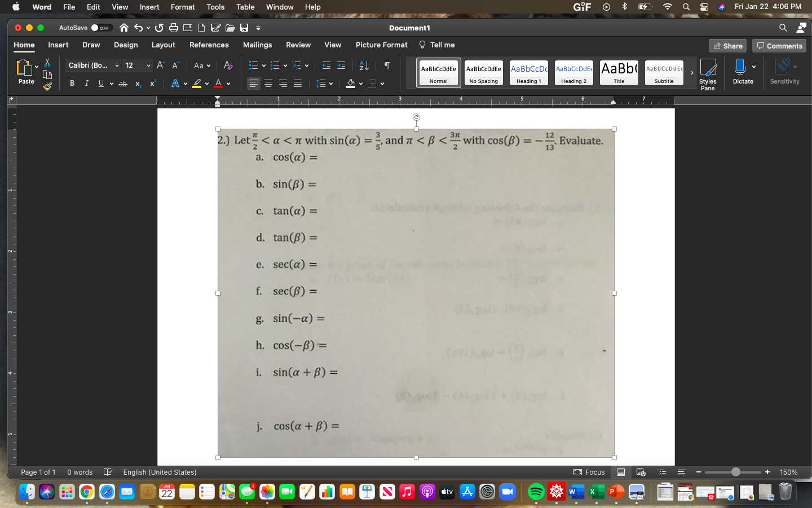
Task: Enable Focus mode in status bar
Action: coord(589,472)
